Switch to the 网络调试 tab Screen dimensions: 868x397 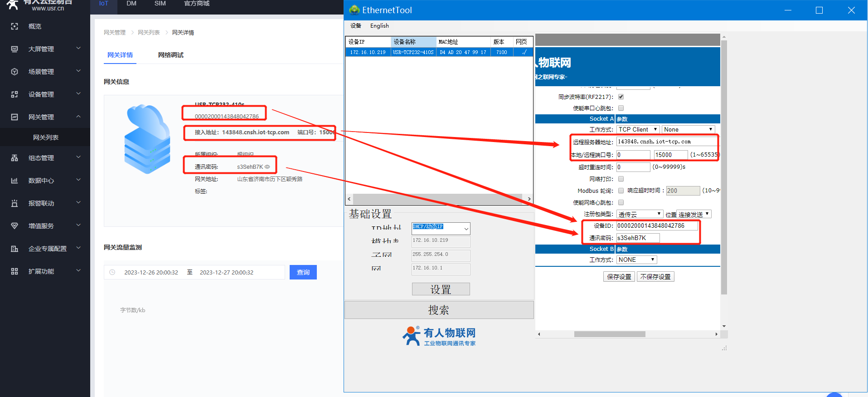(170, 55)
